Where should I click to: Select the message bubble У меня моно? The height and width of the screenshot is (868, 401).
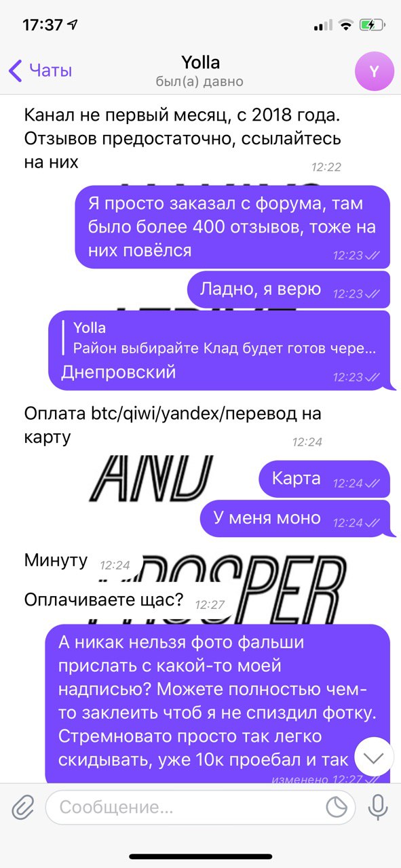click(295, 518)
